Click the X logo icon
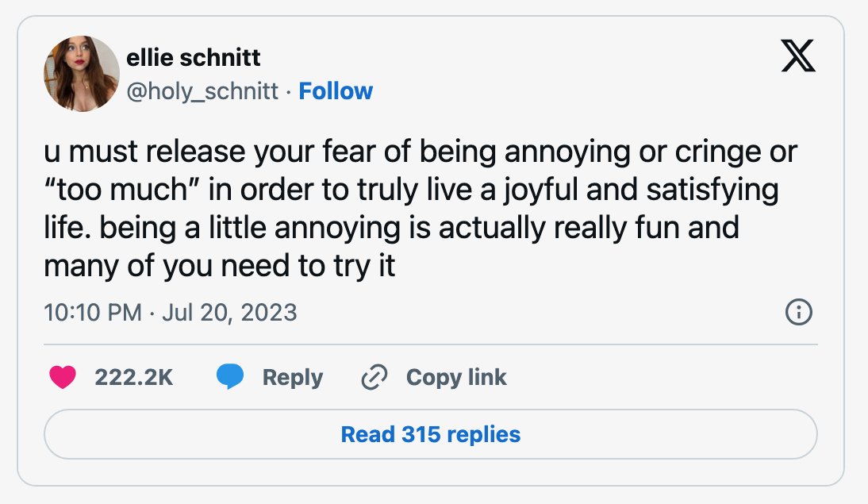Image resolution: width=868 pixels, height=504 pixels. [x=797, y=56]
